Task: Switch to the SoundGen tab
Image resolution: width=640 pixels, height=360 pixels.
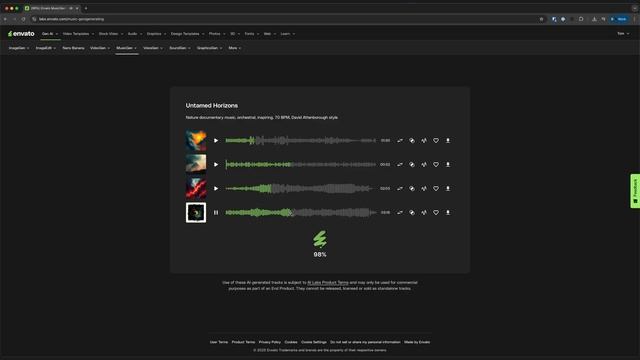Action: pos(180,48)
